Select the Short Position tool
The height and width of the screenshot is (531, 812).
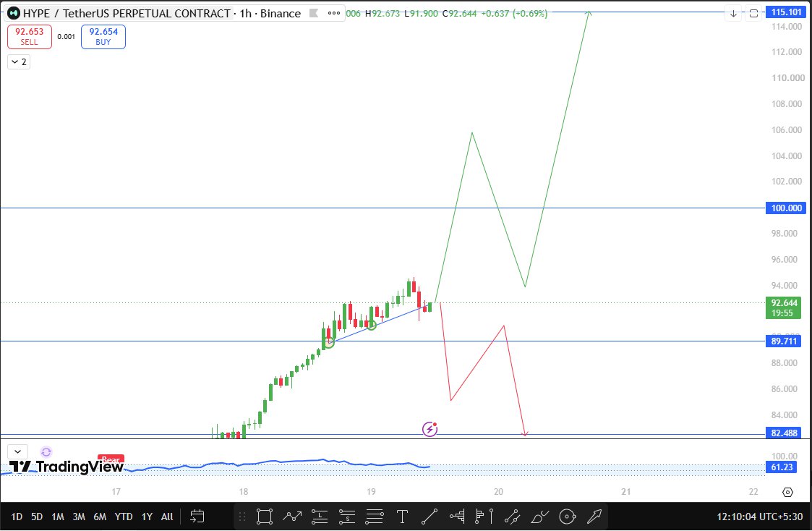[x=346, y=517]
